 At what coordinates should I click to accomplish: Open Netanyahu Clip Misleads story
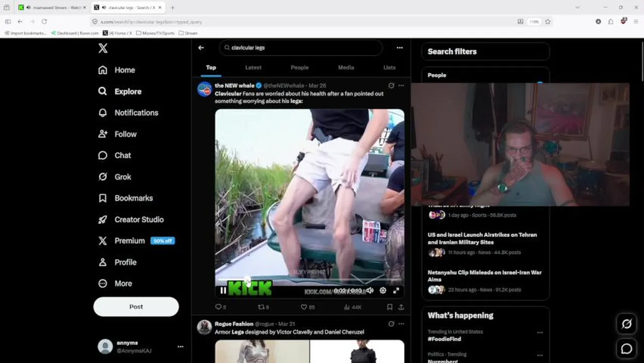coord(485,276)
